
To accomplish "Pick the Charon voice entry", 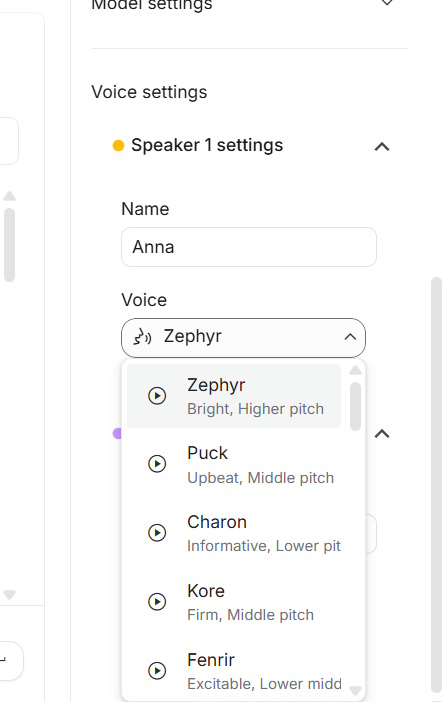I will [x=234, y=533].
